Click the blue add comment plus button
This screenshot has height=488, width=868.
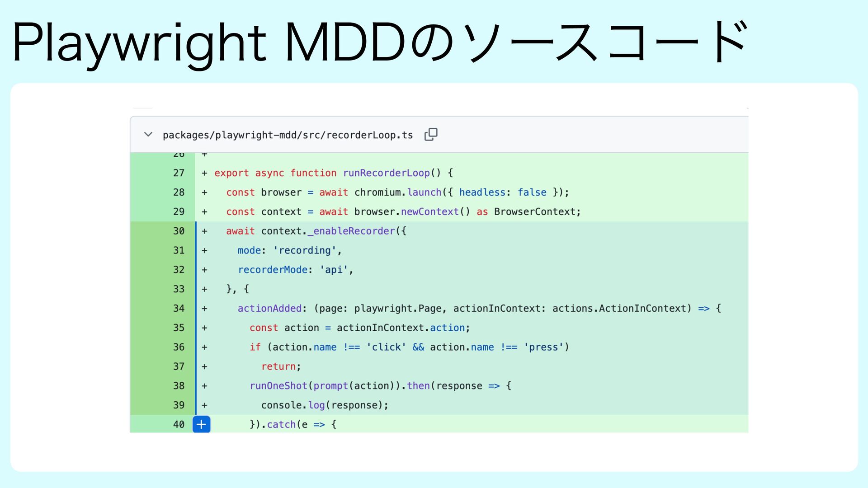click(201, 424)
